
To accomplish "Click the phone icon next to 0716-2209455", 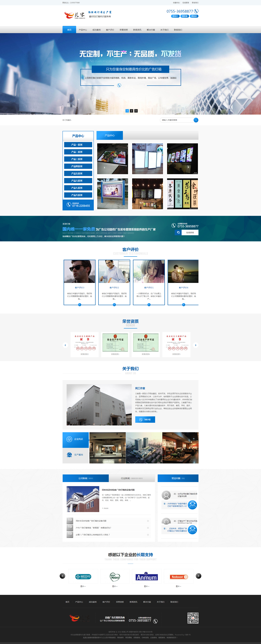I will tap(69, 204).
